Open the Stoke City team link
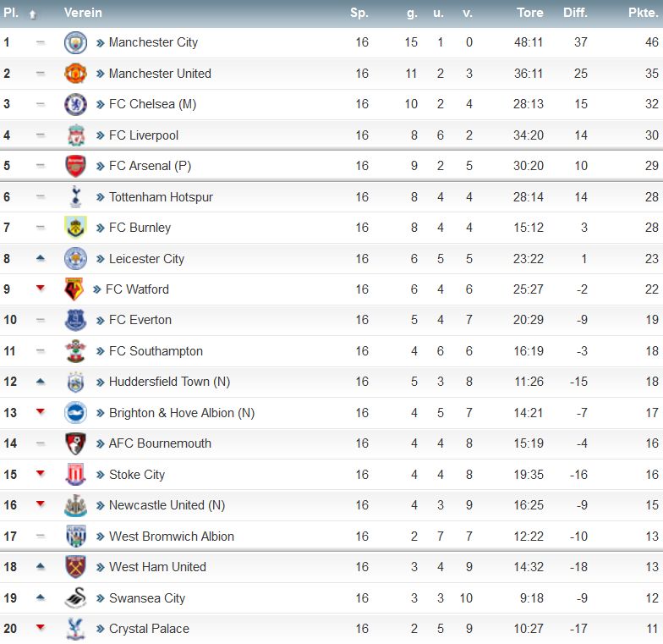This screenshot has width=663, height=644. pyautogui.click(x=137, y=474)
